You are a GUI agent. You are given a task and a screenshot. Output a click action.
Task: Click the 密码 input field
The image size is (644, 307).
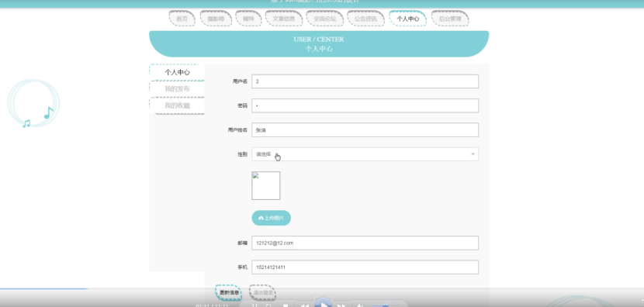coord(365,105)
